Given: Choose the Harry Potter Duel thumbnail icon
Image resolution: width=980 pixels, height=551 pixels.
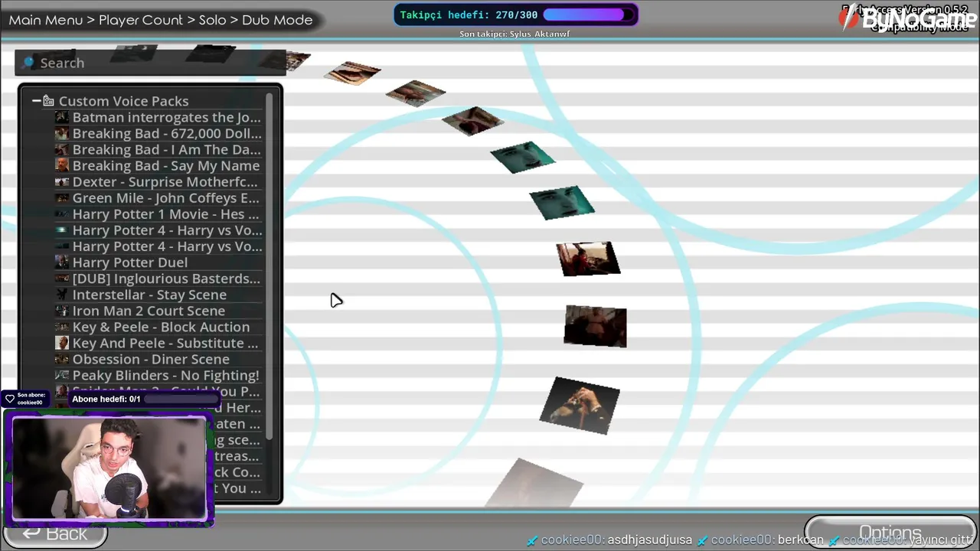Looking at the screenshot, I should pyautogui.click(x=62, y=262).
